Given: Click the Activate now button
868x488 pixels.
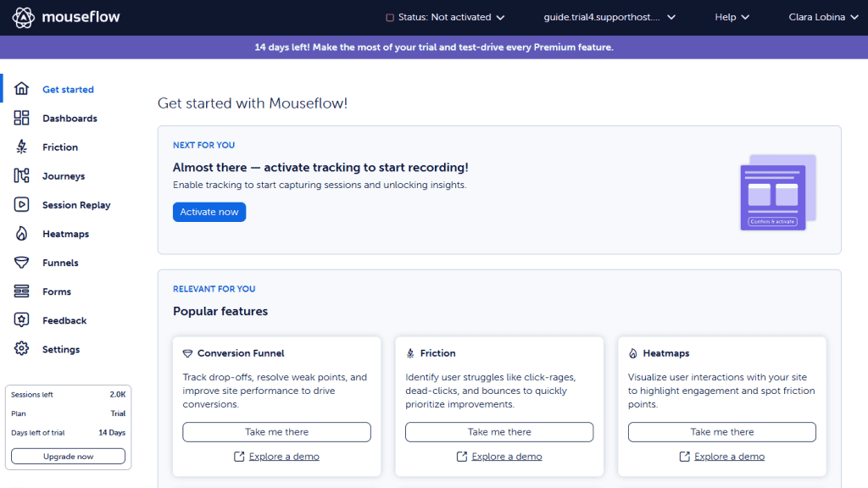Looking at the screenshot, I should (209, 212).
